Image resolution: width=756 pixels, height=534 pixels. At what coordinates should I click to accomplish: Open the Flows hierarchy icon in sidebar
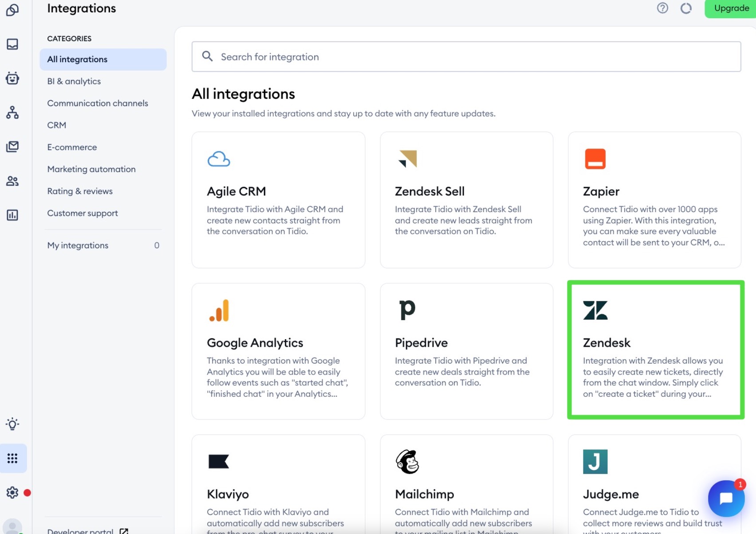(x=12, y=112)
